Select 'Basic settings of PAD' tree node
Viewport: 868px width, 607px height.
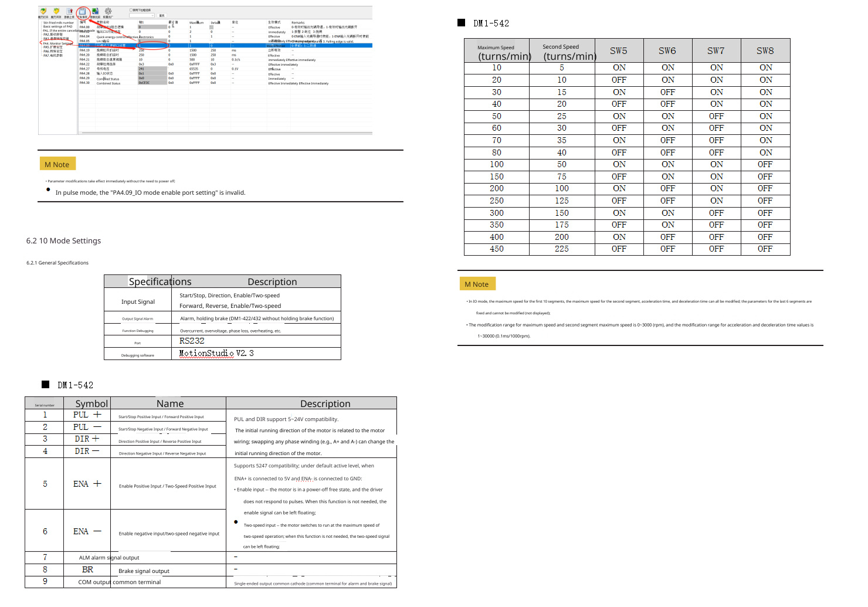coord(57,26)
